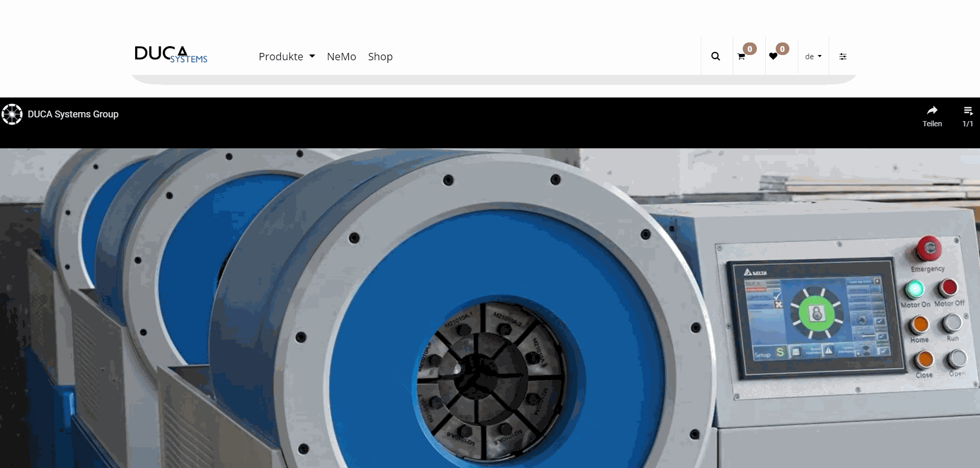980x468 pixels.
Task: Click the DUCA Systems logo
Action: (x=171, y=55)
